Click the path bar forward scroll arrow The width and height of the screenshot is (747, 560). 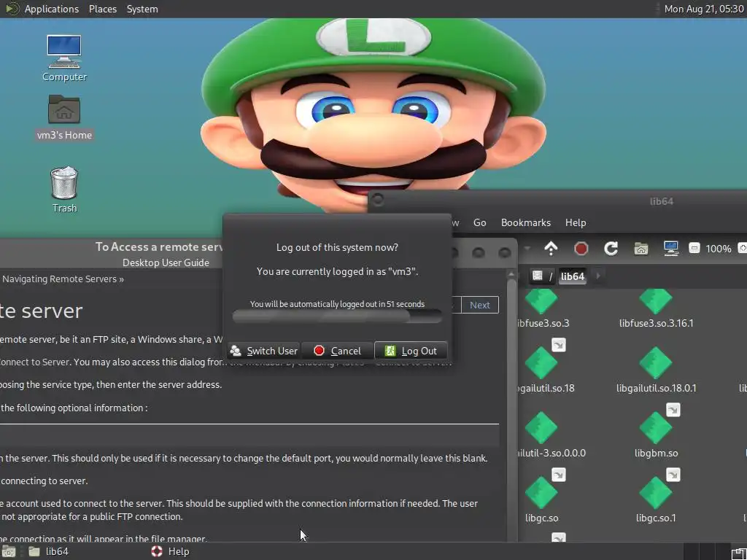tap(598, 276)
